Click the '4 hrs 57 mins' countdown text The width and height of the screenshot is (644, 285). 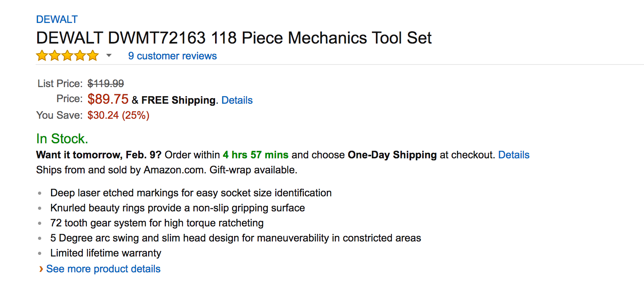(256, 155)
